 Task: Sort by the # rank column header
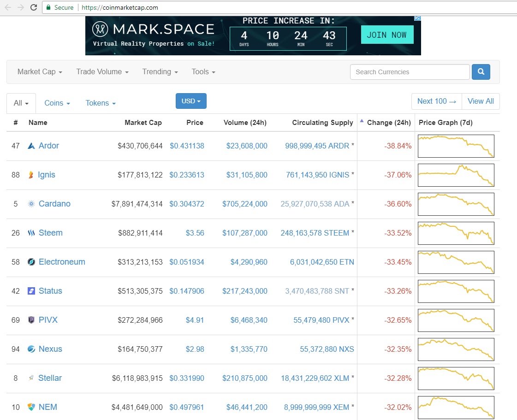pos(16,123)
